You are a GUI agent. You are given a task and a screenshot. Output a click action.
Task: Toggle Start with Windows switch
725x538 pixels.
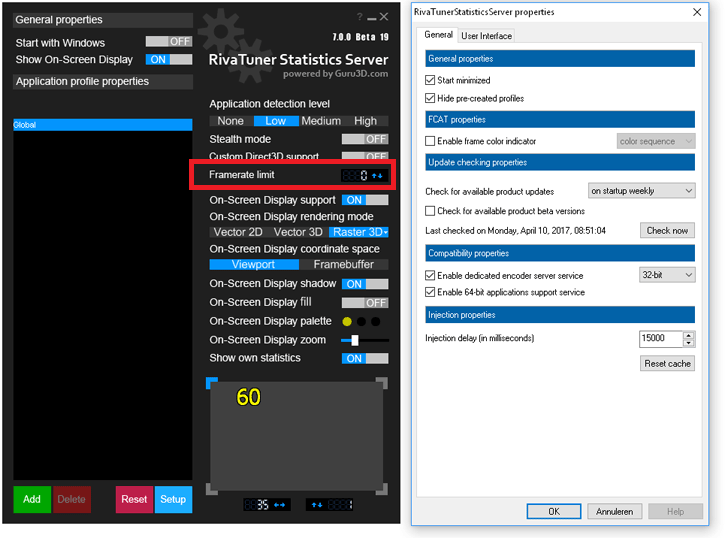click(x=169, y=42)
